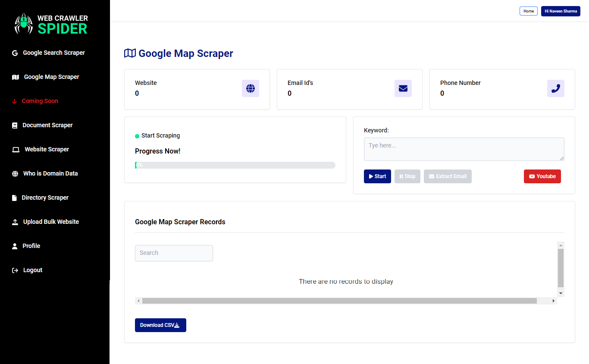
Task: Click the envelope icon in Email Id's card
Action: point(403,88)
